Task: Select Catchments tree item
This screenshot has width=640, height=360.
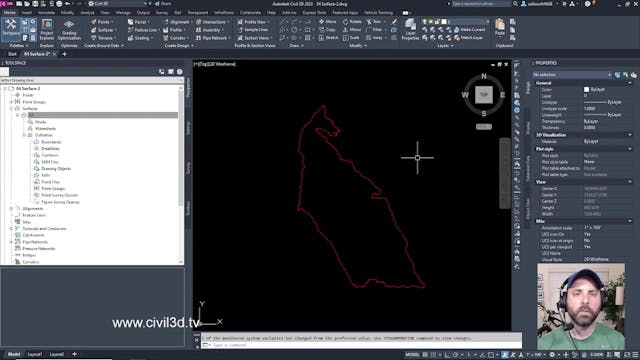Action: 33,235
